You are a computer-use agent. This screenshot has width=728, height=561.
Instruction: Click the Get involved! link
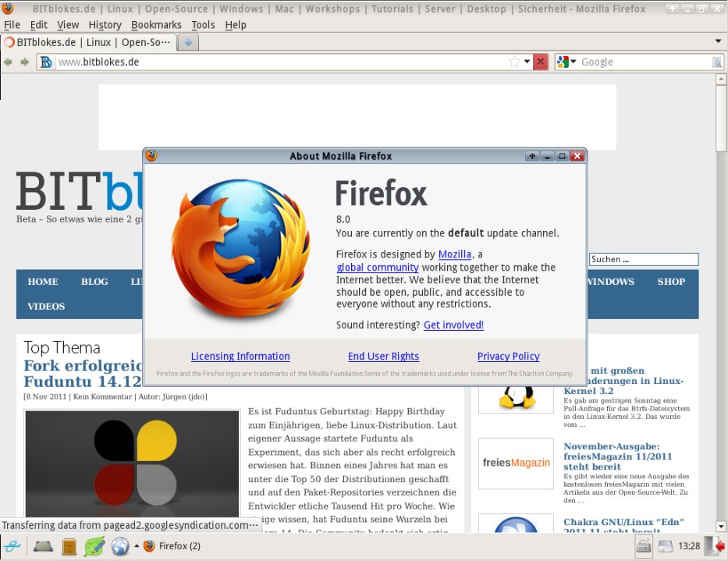[453, 325]
